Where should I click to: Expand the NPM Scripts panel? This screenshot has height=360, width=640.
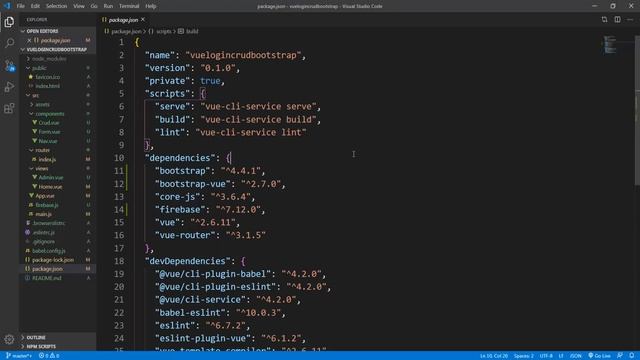[57, 347]
